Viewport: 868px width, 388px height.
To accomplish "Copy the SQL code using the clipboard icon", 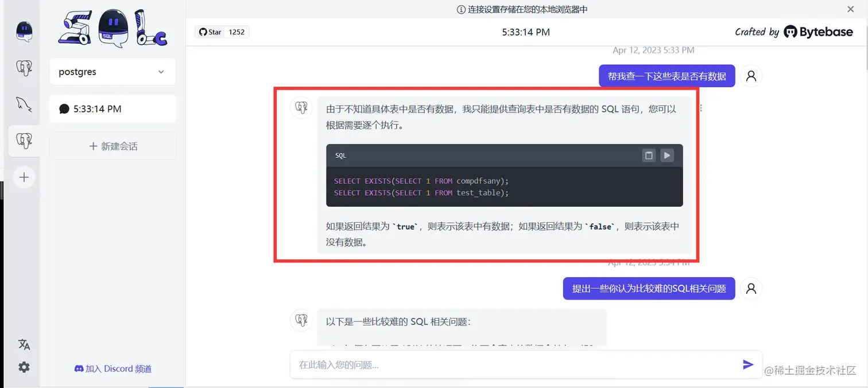I will point(649,155).
